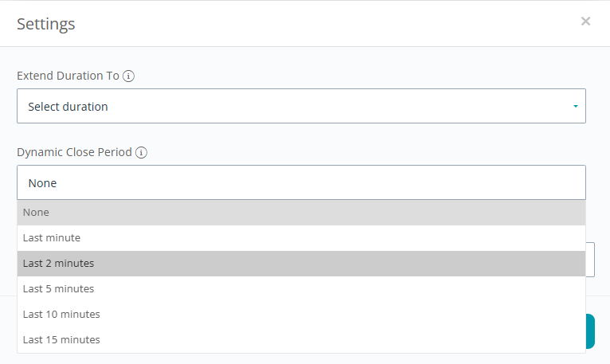Click the Settings dialog title

(x=46, y=24)
